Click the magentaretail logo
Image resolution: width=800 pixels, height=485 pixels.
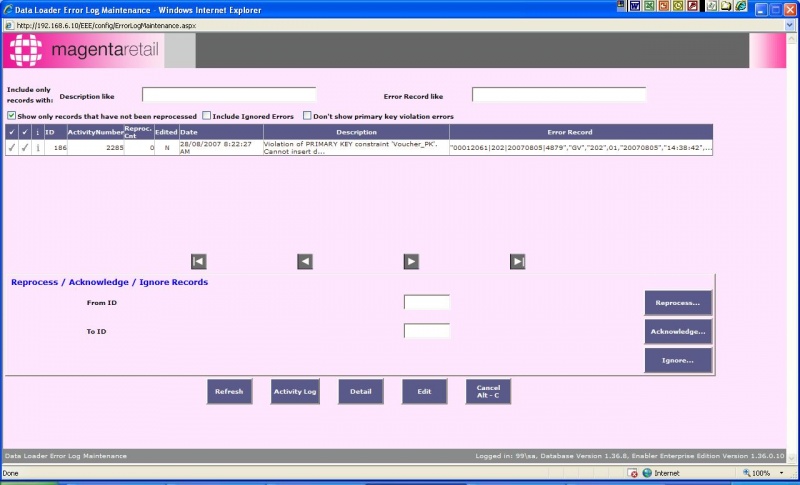tap(84, 50)
